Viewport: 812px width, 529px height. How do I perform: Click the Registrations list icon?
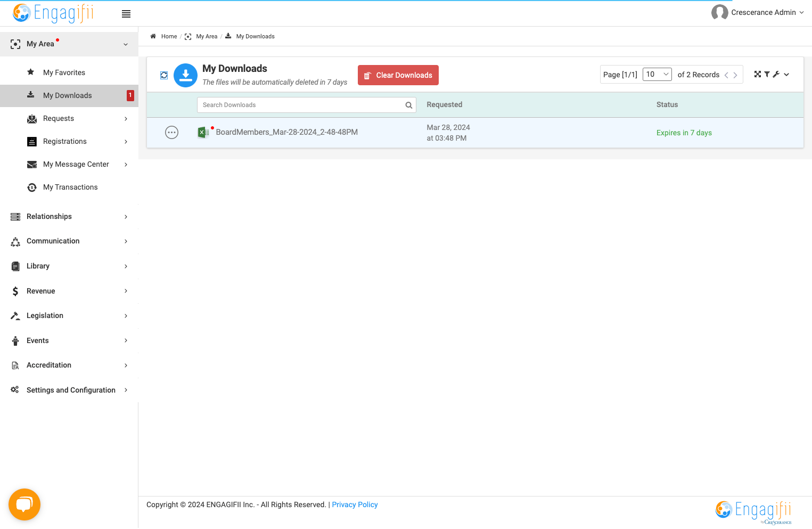pyautogui.click(x=32, y=142)
